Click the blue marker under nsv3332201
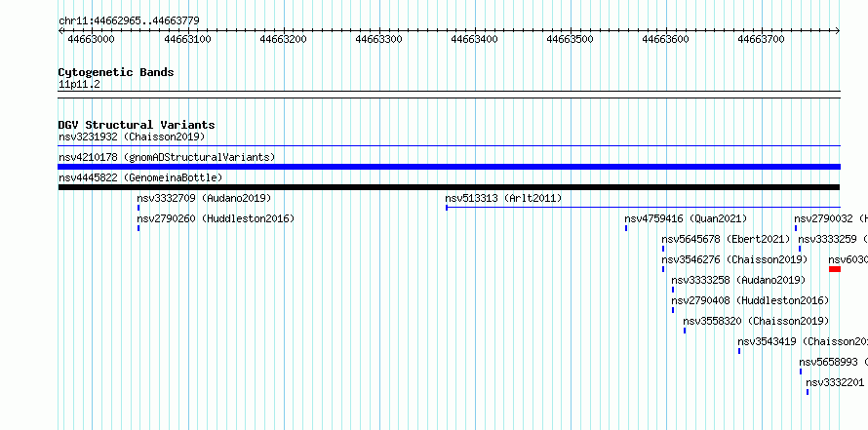 (808, 392)
